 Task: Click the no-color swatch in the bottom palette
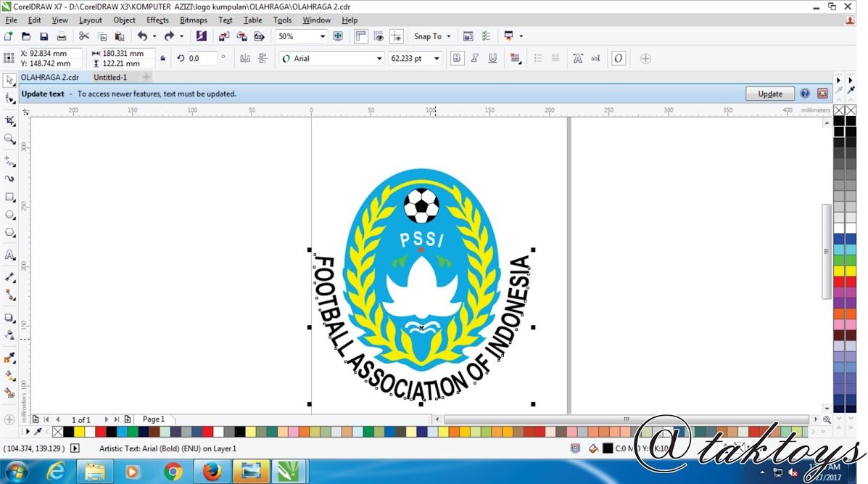pyautogui.click(x=57, y=432)
